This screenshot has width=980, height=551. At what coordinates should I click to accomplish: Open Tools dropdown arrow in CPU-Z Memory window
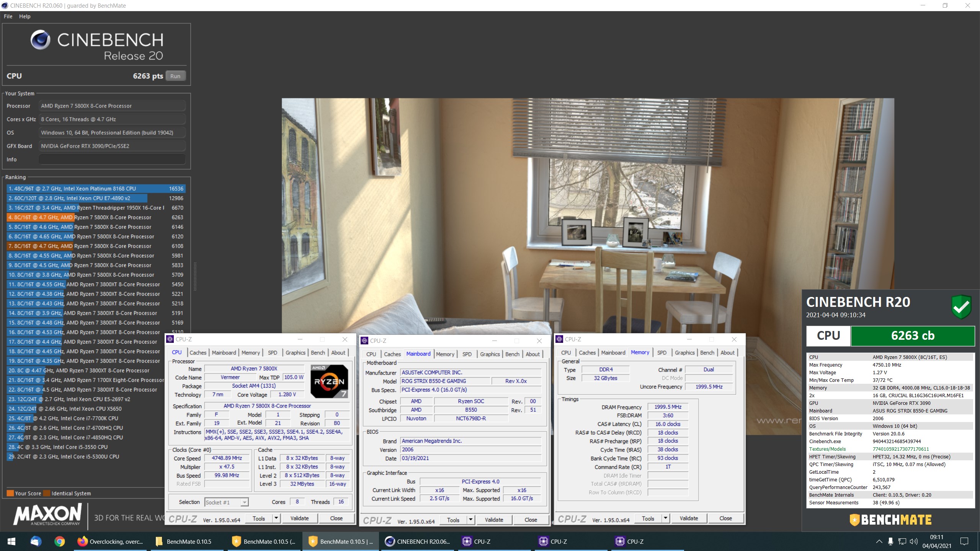coord(666,518)
